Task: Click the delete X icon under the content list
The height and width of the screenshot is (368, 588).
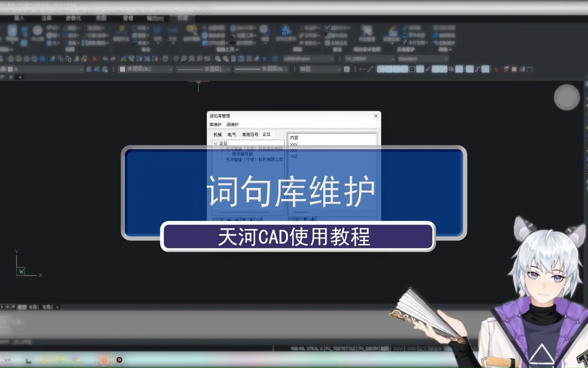Action: coord(297,219)
